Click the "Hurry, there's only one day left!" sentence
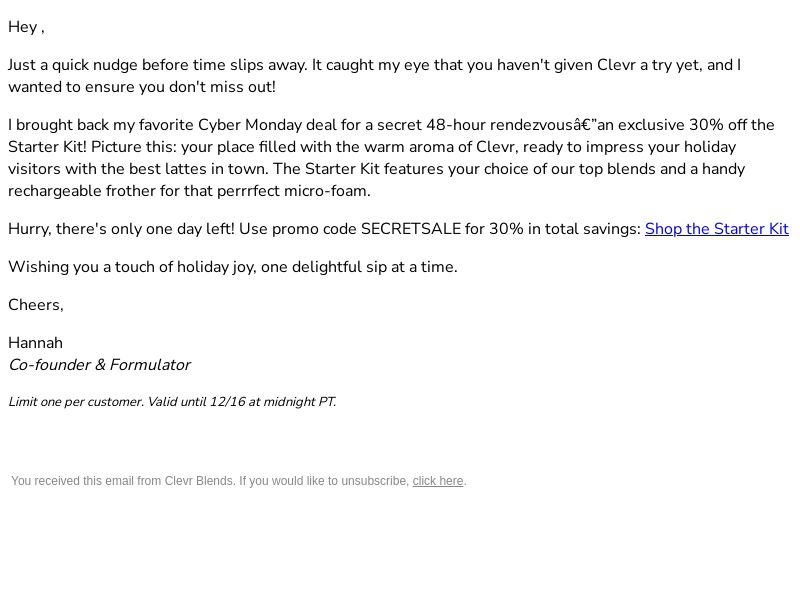This screenshot has width=800, height=600. pos(121,229)
